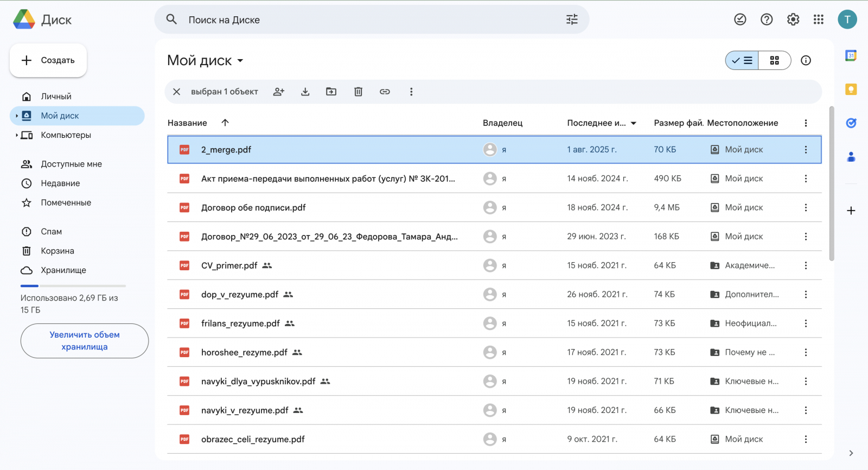Open Недавние in the sidebar
The image size is (868, 470).
click(x=60, y=183)
